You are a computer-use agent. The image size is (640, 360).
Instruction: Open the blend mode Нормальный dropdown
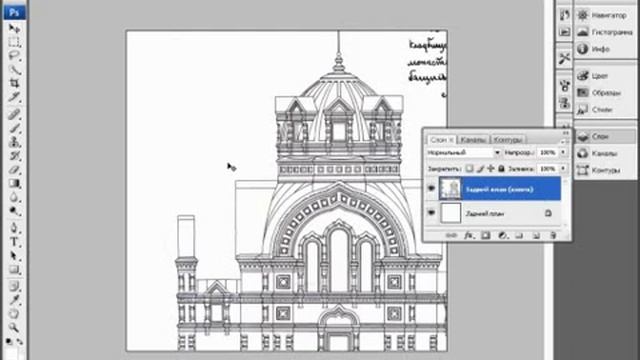464,153
